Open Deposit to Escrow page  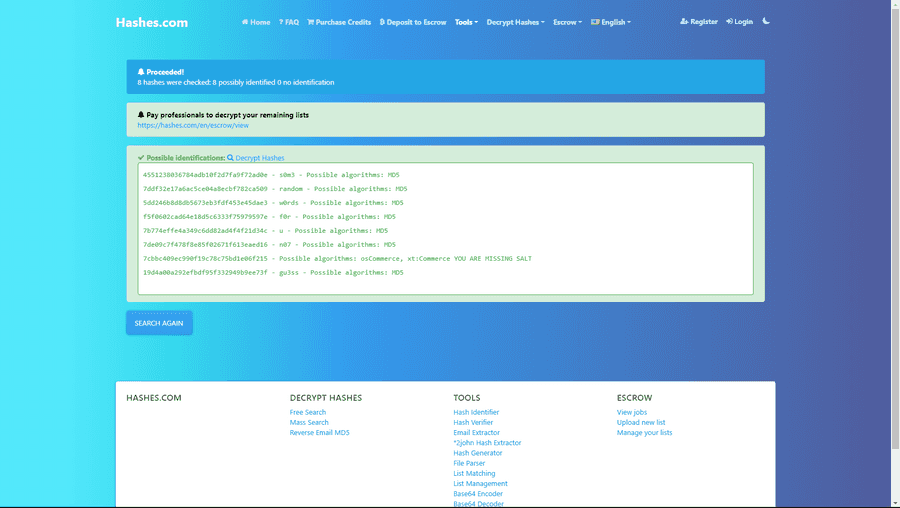(x=413, y=22)
